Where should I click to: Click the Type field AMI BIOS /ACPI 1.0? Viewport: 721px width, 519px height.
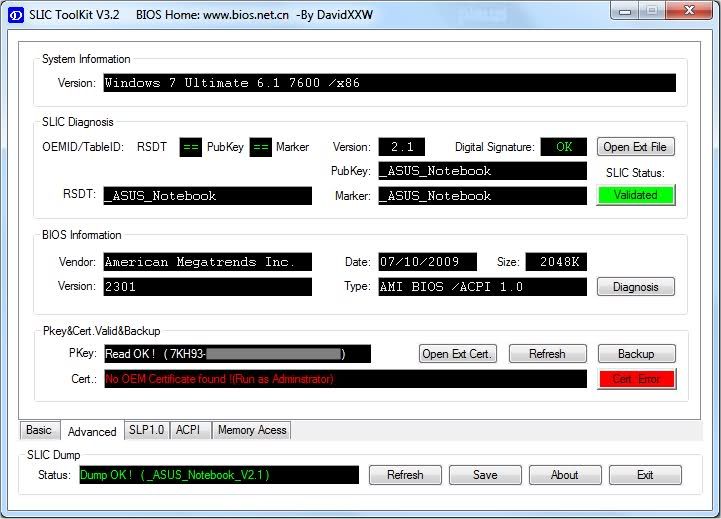click(482, 287)
